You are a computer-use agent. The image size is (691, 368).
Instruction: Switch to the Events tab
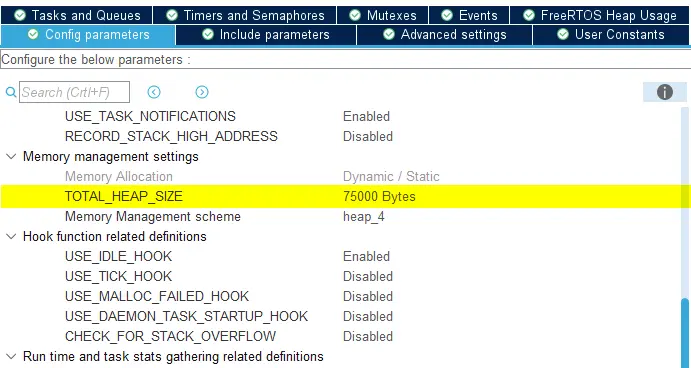pyautogui.click(x=469, y=15)
